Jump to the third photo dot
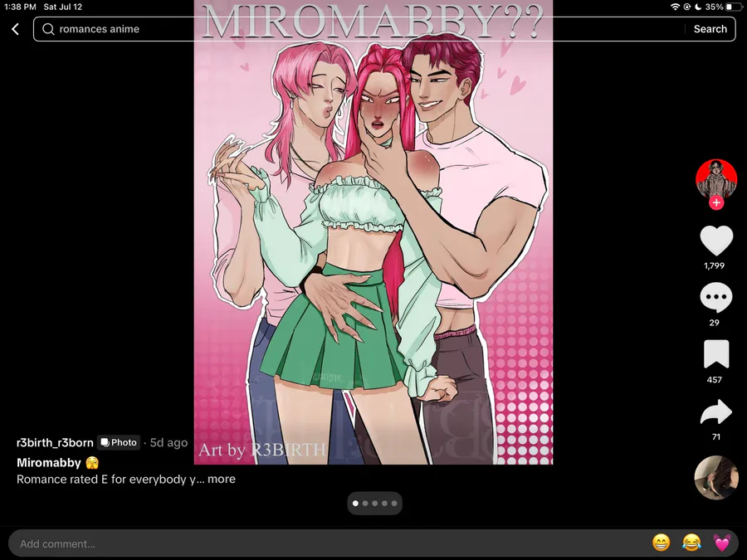This screenshot has width=747, height=560. (x=375, y=504)
